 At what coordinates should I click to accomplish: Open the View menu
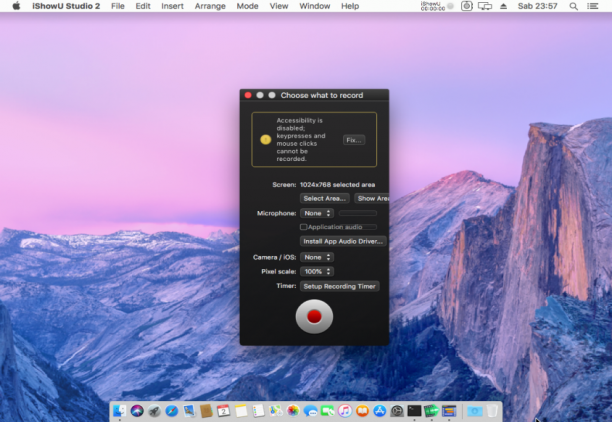click(x=279, y=6)
